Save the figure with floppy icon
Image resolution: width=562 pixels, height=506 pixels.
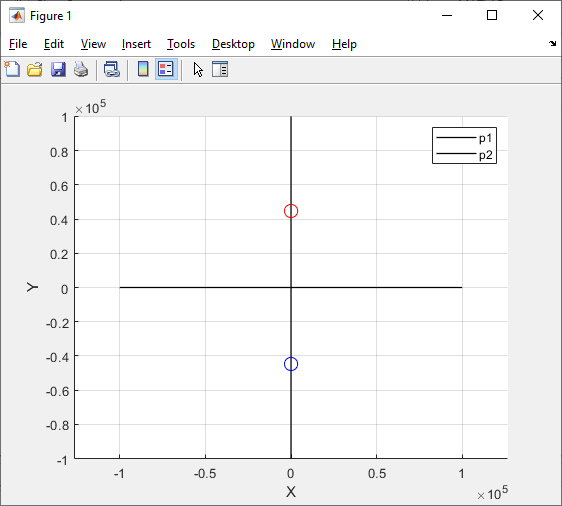point(58,69)
